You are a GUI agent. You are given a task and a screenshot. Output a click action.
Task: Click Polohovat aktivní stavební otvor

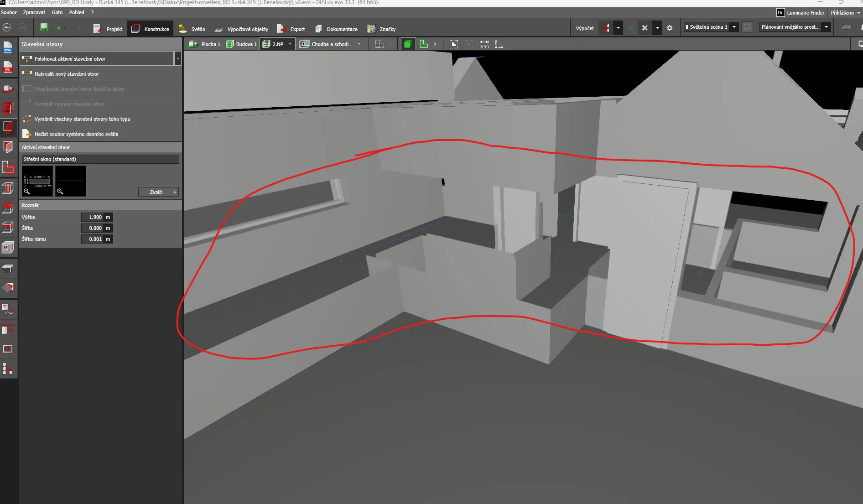(x=97, y=59)
